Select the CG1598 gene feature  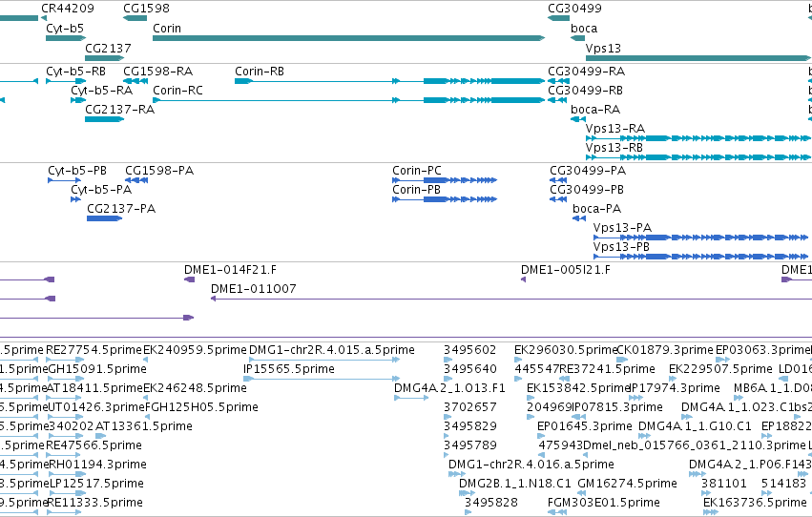(135, 18)
